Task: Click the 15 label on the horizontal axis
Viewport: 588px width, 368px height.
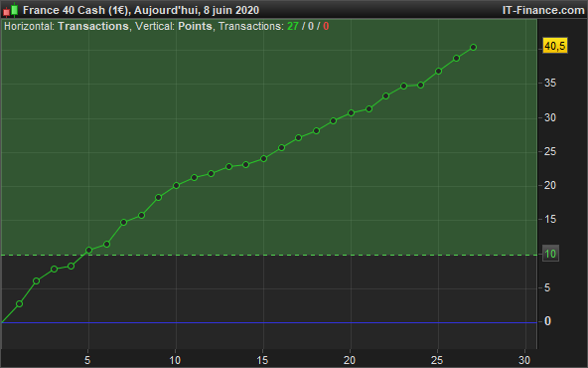Action: point(262,360)
